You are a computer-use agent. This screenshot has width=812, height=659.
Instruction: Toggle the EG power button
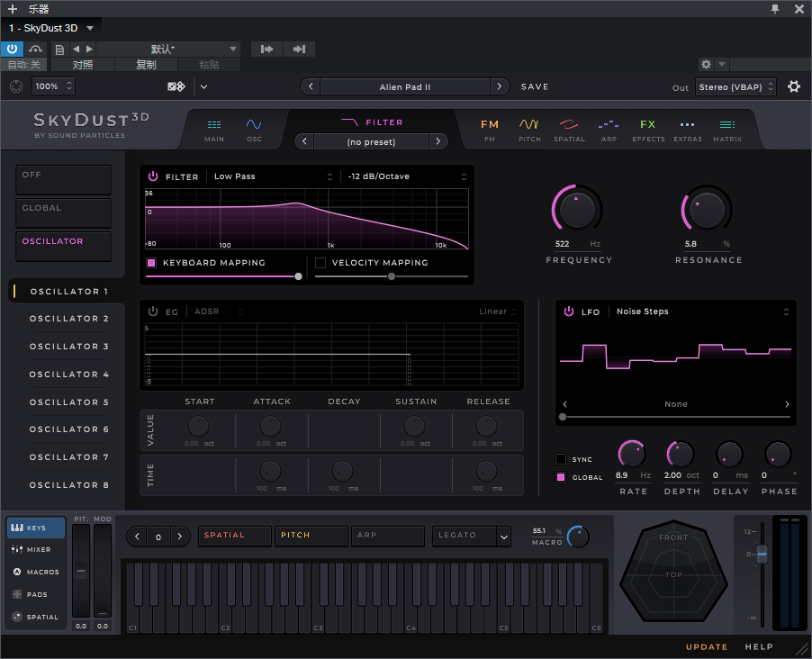153,311
